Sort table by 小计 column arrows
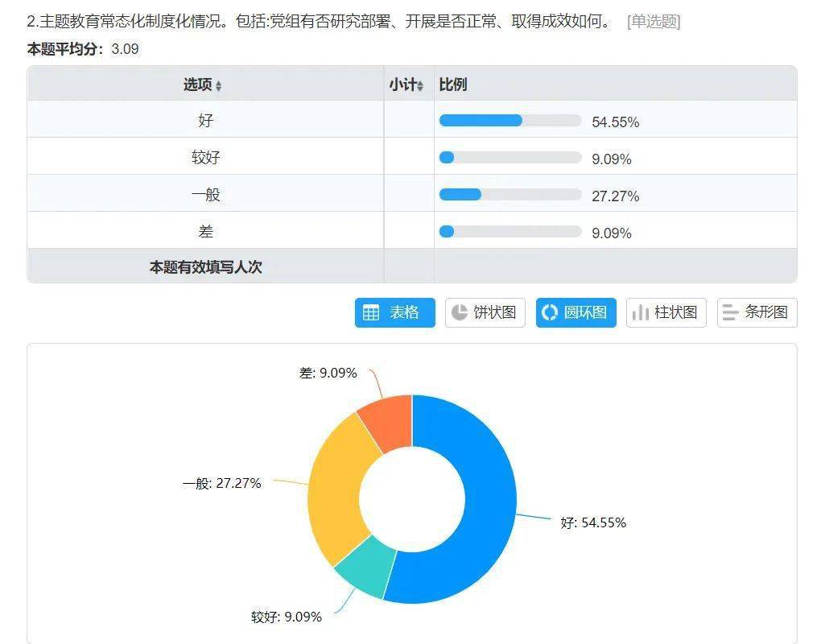Screen dimensions: 821x644 tap(420, 86)
